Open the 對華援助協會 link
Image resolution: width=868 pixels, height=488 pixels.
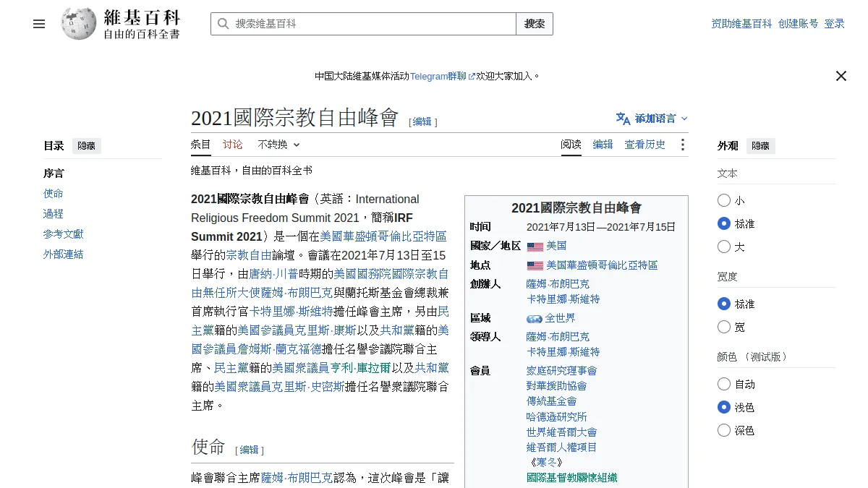pos(557,386)
